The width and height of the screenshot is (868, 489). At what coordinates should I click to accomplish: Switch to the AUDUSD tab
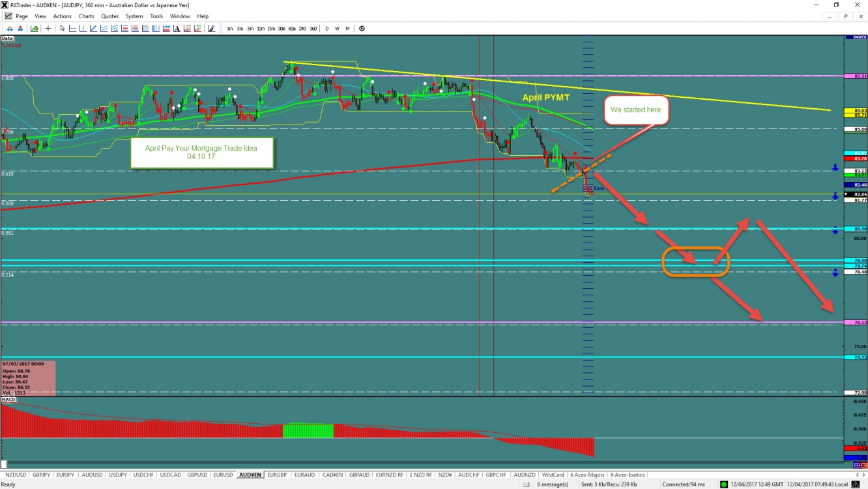coord(92,475)
